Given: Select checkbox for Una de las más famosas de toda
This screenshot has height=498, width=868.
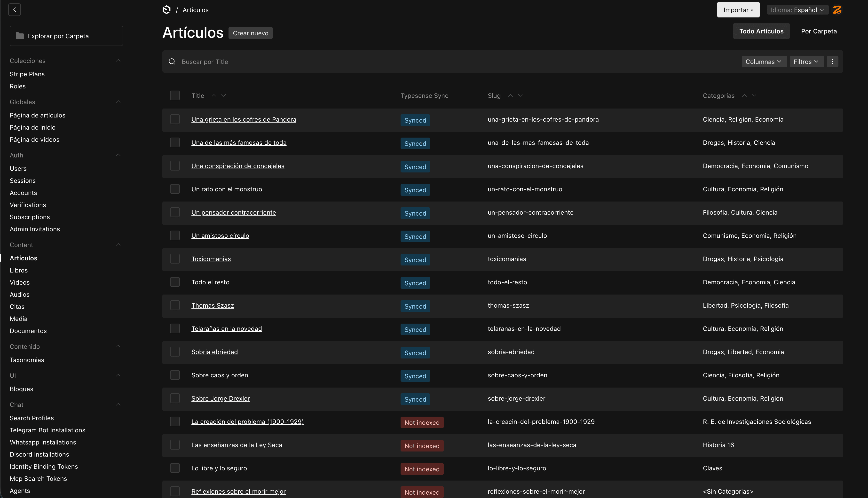Looking at the screenshot, I should [x=175, y=143].
